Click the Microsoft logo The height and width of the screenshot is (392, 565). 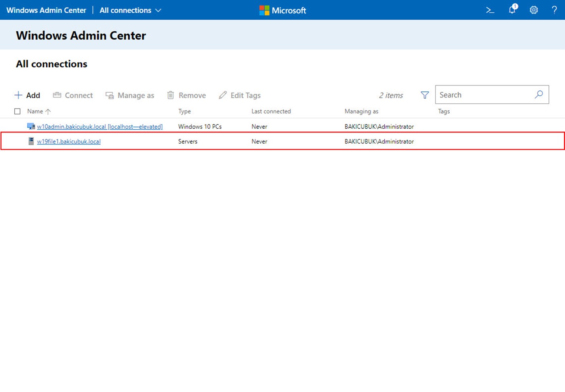[x=282, y=10]
